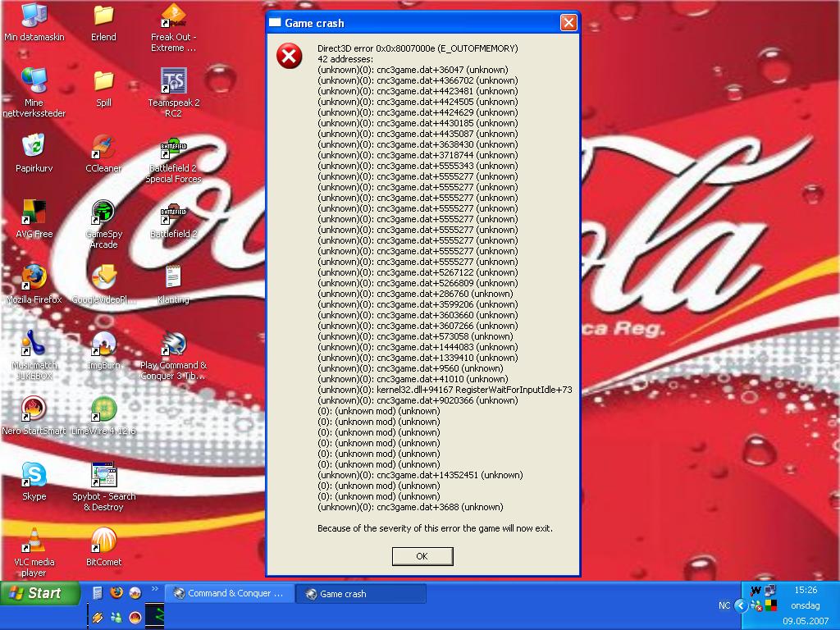This screenshot has width=840, height=630.
Task: Click the system clock showing 15:26
Action: coord(806,589)
